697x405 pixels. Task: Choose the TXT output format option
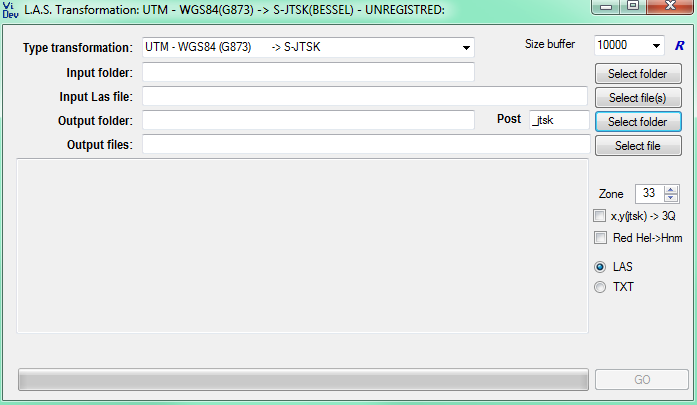600,287
